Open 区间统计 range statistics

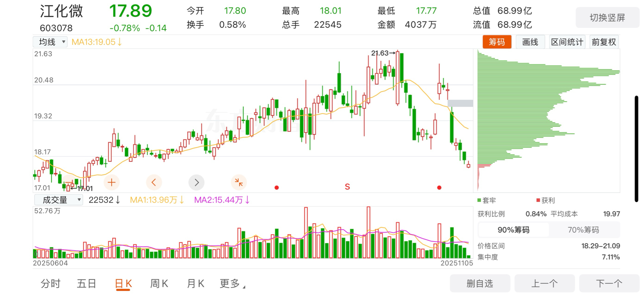tap(567, 42)
